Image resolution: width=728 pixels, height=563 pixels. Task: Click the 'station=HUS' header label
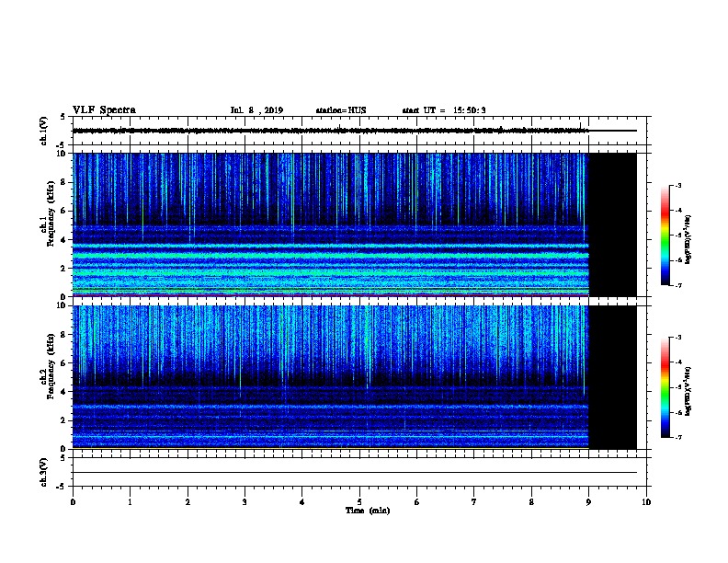click(341, 110)
